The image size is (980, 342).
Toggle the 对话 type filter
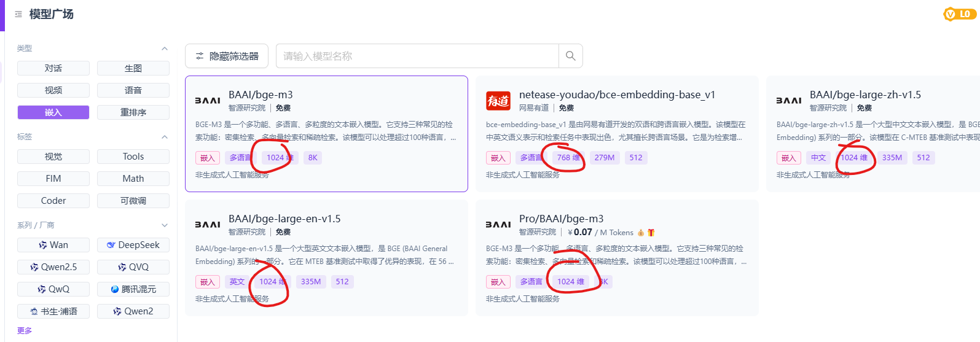[53, 68]
